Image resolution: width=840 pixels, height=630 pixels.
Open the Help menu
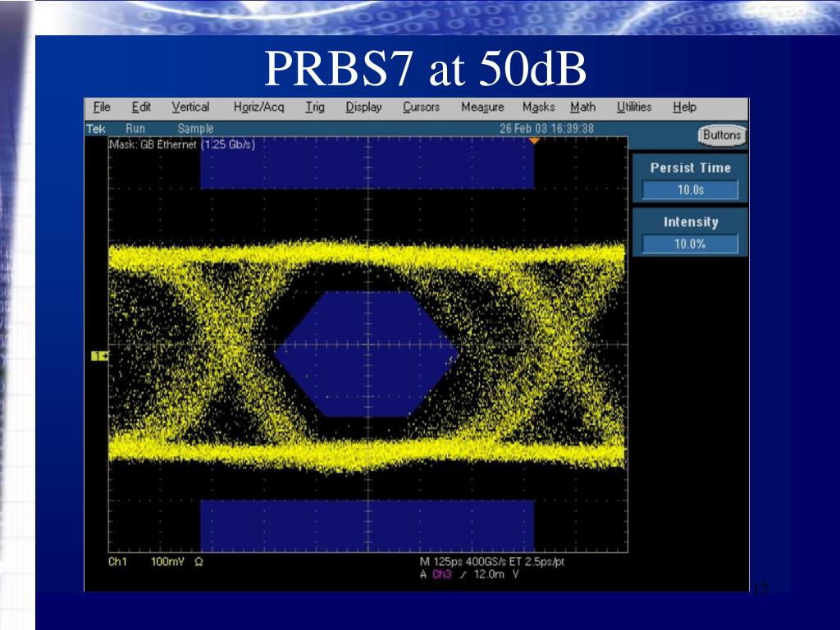click(x=684, y=107)
